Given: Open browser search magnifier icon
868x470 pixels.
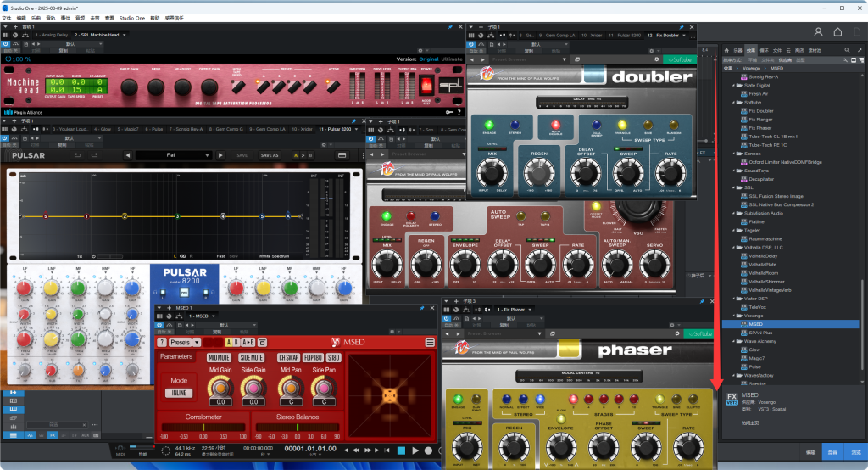Looking at the screenshot, I should tap(847, 50).
